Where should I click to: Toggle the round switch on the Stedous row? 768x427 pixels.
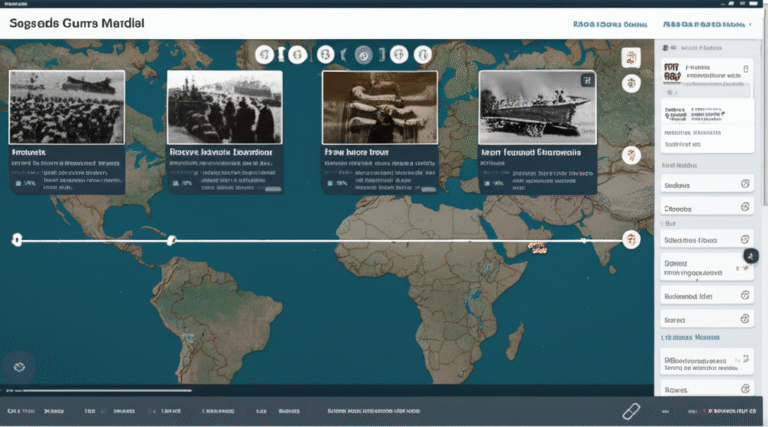(744, 184)
